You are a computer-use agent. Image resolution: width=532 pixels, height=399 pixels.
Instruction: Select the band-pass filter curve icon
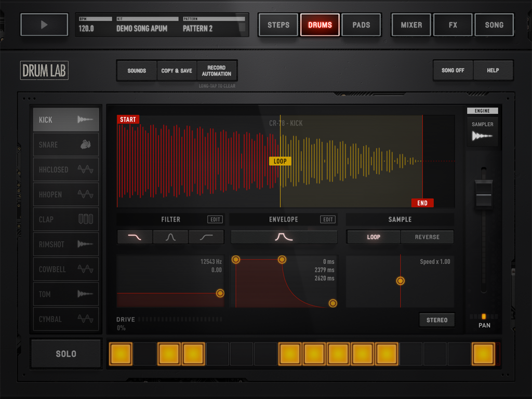coord(170,237)
